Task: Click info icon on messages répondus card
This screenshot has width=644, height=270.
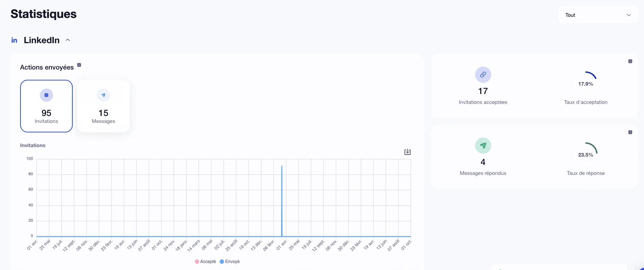Action: [x=630, y=132]
